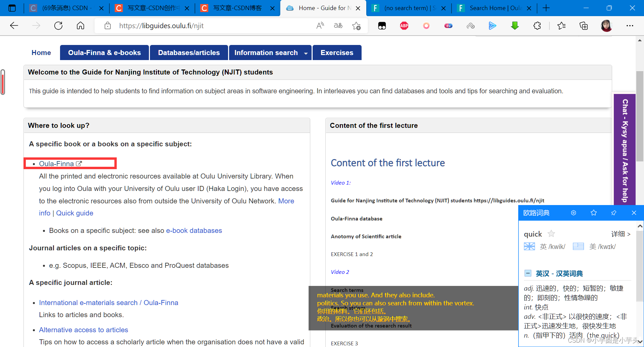Select the Video 1: label

click(x=341, y=183)
